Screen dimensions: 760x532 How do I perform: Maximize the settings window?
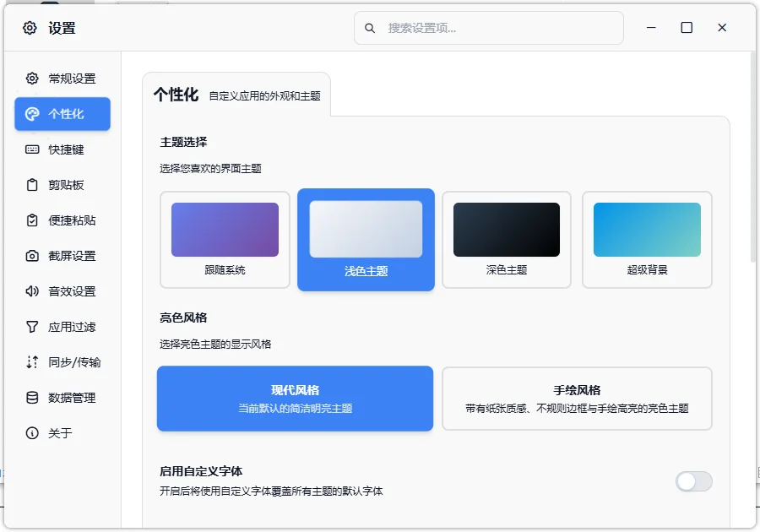687,28
